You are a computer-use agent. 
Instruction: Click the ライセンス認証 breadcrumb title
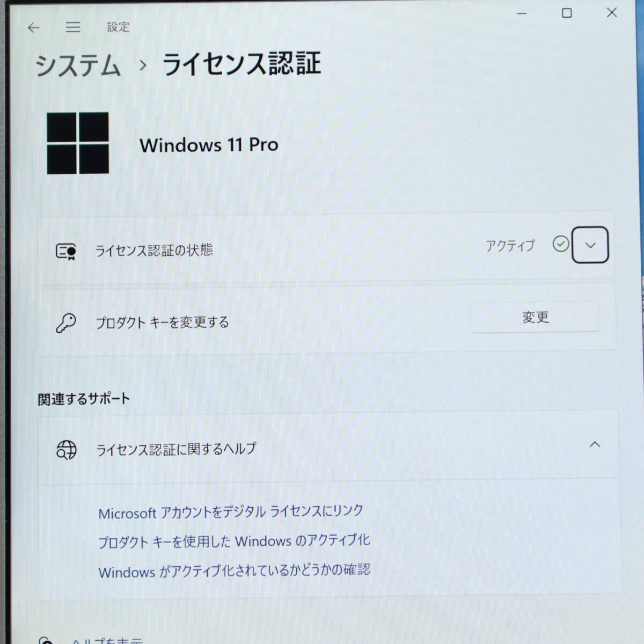[x=241, y=64]
